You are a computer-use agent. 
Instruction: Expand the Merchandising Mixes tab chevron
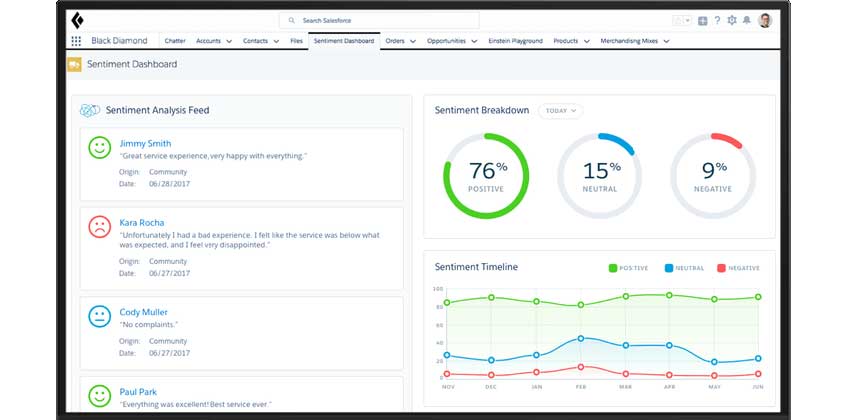(666, 41)
